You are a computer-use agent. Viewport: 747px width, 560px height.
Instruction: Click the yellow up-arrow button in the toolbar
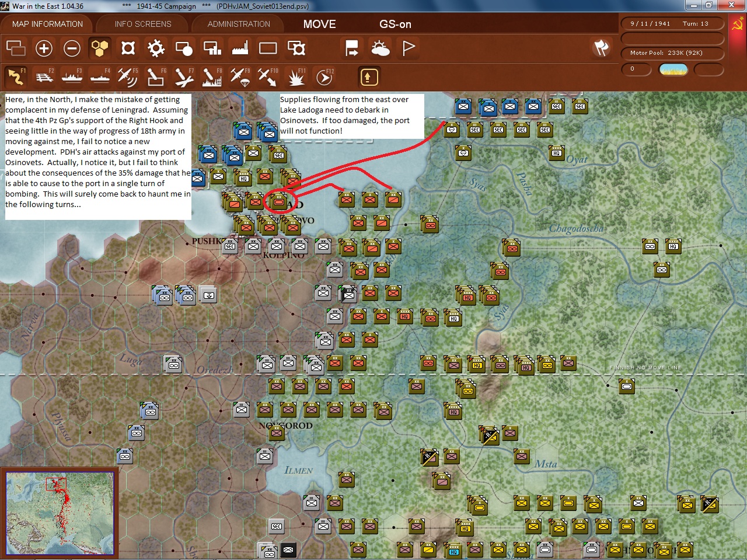click(x=368, y=77)
